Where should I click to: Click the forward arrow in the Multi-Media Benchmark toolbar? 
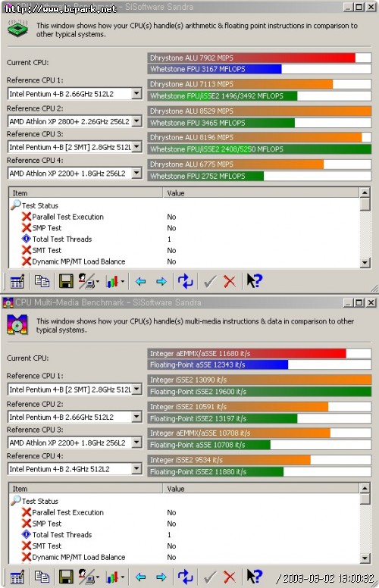(161, 577)
